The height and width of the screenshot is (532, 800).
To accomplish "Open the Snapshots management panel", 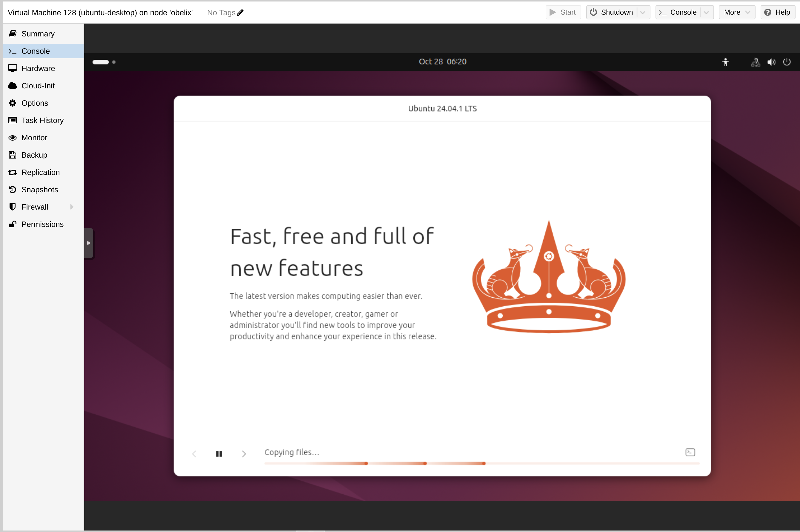I will click(x=39, y=189).
